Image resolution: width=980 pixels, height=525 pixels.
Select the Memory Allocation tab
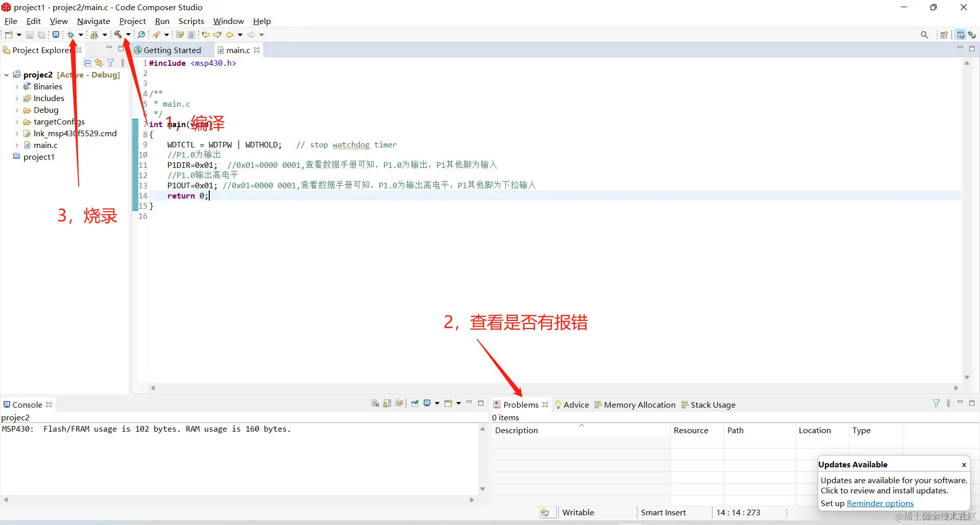(x=634, y=405)
